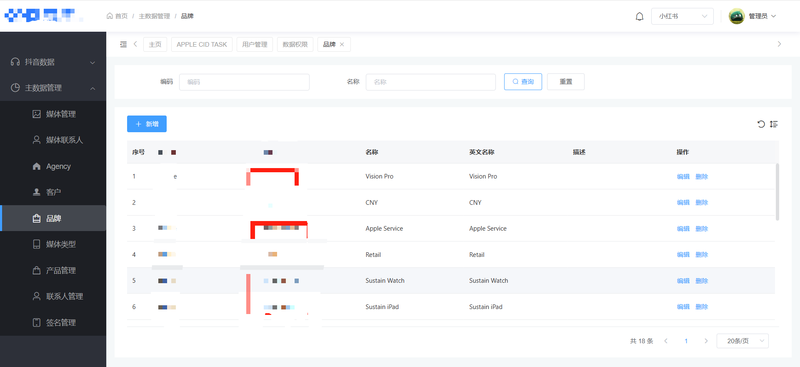The width and height of the screenshot is (800, 367).
Task: Close the 品牌 tab
Action: pyautogui.click(x=342, y=44)
